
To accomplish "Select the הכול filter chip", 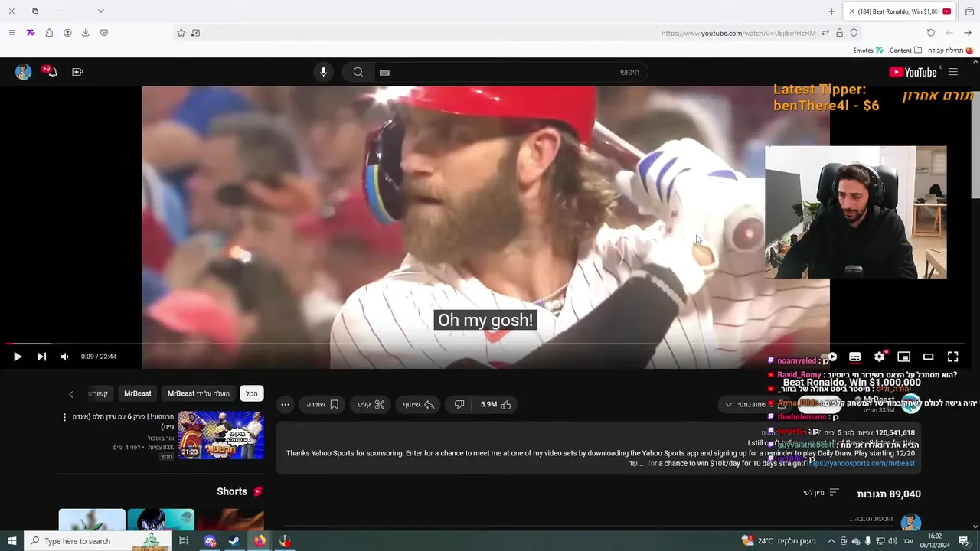I will [x=251, y=393].
